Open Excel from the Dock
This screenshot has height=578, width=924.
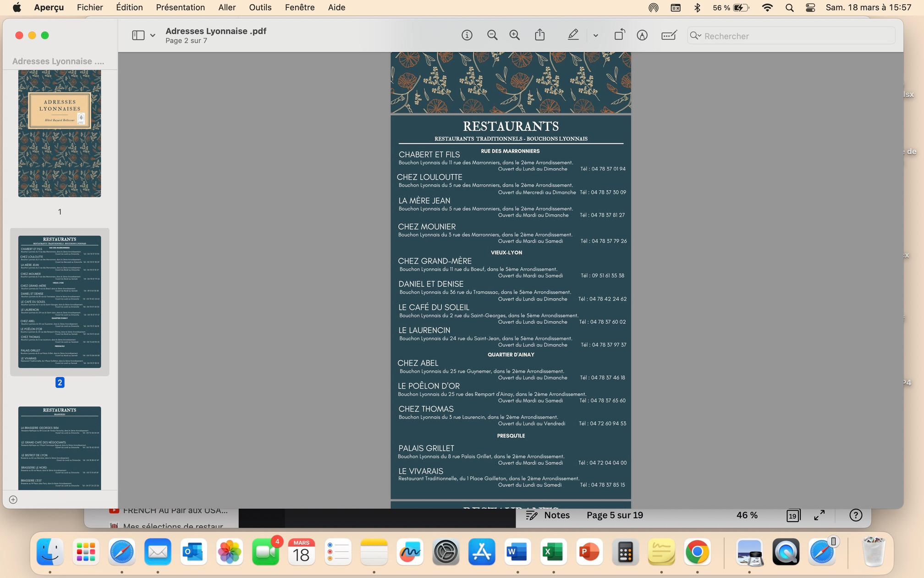[553, 551]
